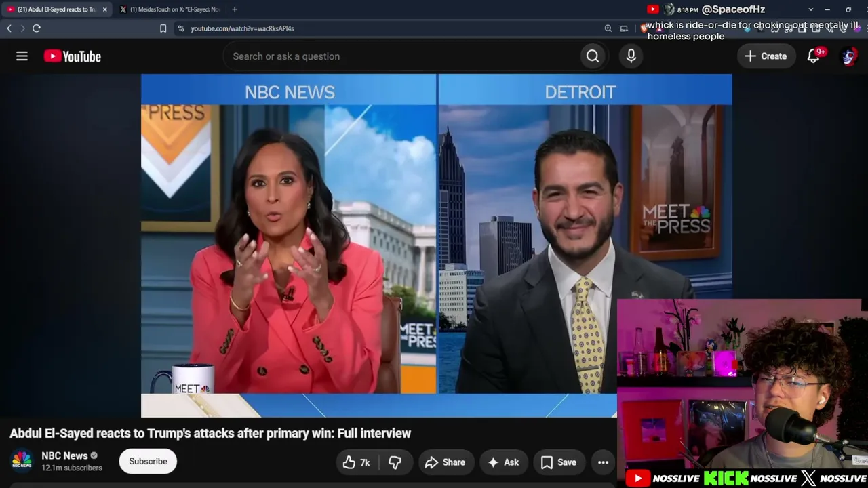Image resolution: width=868 pixels, height=488 pixels.
Task: Open the NBC News channel name link
Action: point(64,455)
